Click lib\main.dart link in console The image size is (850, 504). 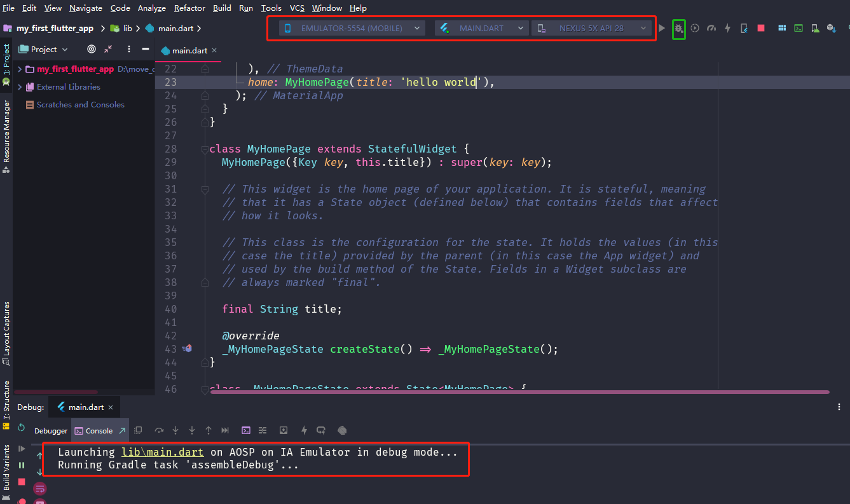[x=162, y=452]
